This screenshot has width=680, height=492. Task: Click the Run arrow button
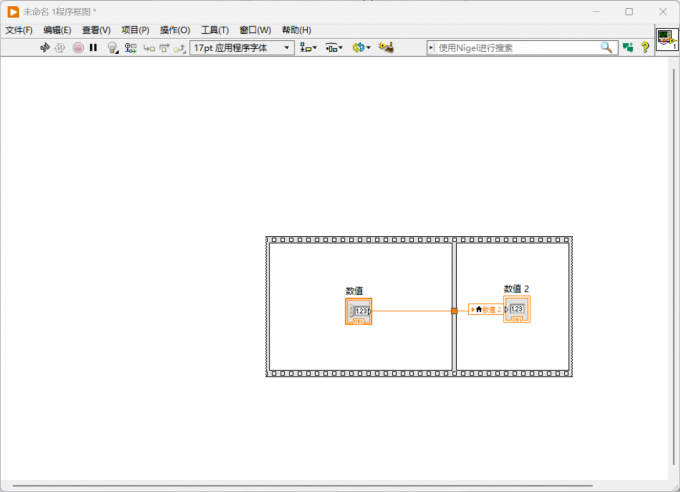pos(45,48)
